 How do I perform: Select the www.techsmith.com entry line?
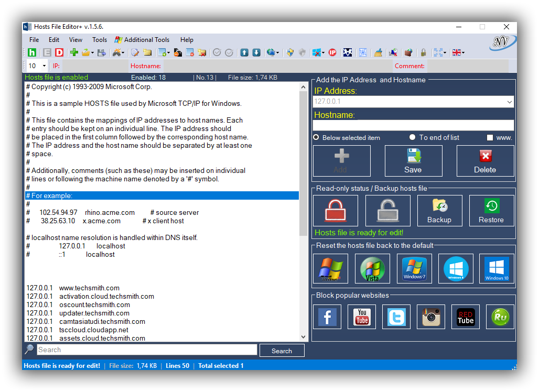pyautogui.click(x=162, y=288)
